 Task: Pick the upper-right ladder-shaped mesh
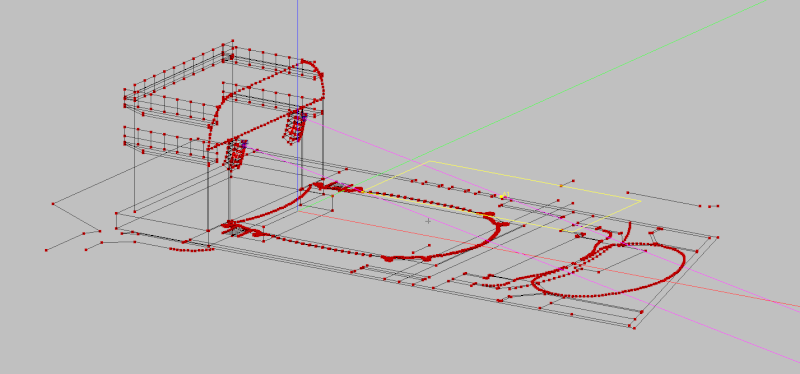[x=296, y=126]
